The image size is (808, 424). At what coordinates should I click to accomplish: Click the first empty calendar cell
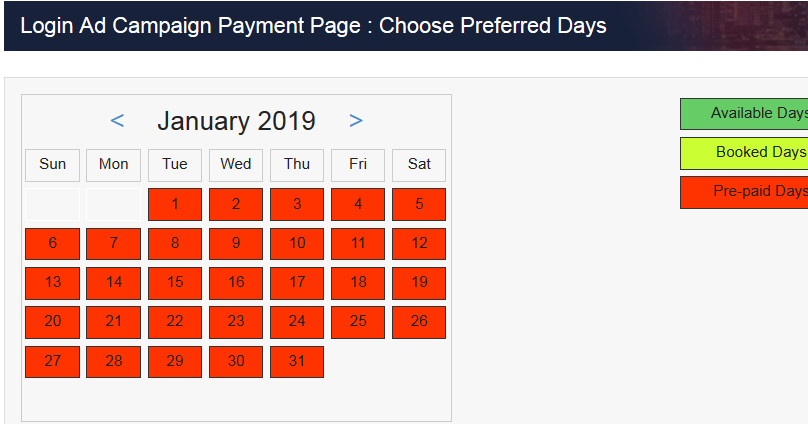coord(53,205)
